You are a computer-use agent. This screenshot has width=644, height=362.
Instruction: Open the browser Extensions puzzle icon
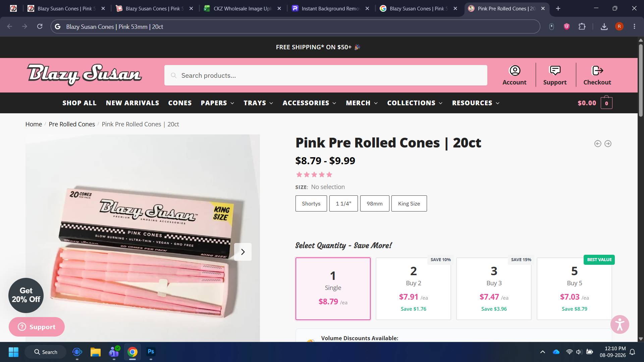click(x=582, y=26)
